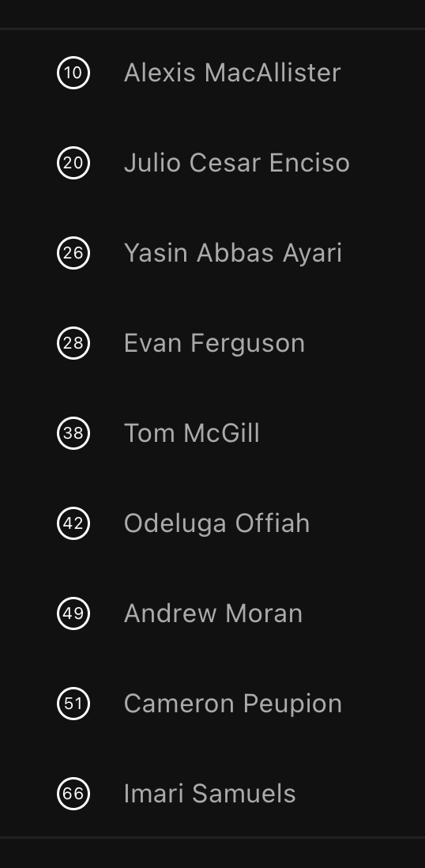Click the number 10 jersey badge
425x868 pixels.
pos(73,73)
